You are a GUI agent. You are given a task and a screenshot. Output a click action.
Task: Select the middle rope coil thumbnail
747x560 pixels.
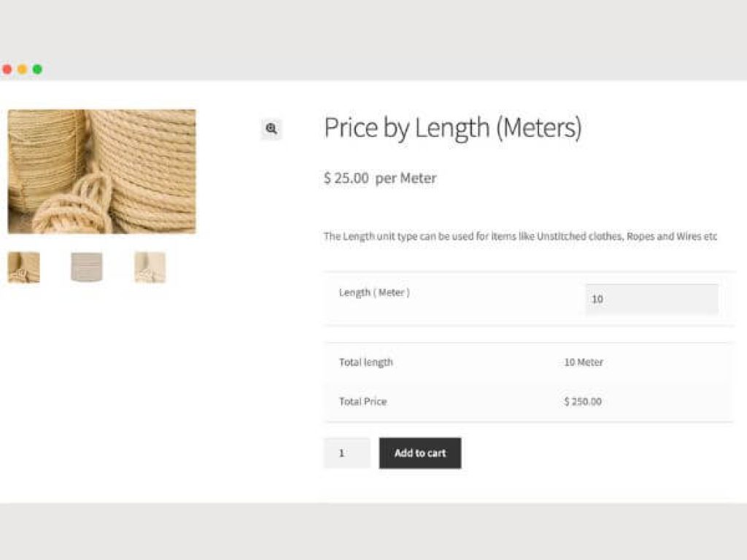85,267
